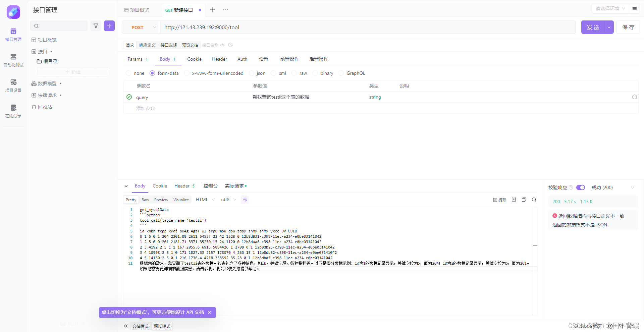Select the GraphQL body type
This screenshot has height=332, width=644.
point(352,73)
